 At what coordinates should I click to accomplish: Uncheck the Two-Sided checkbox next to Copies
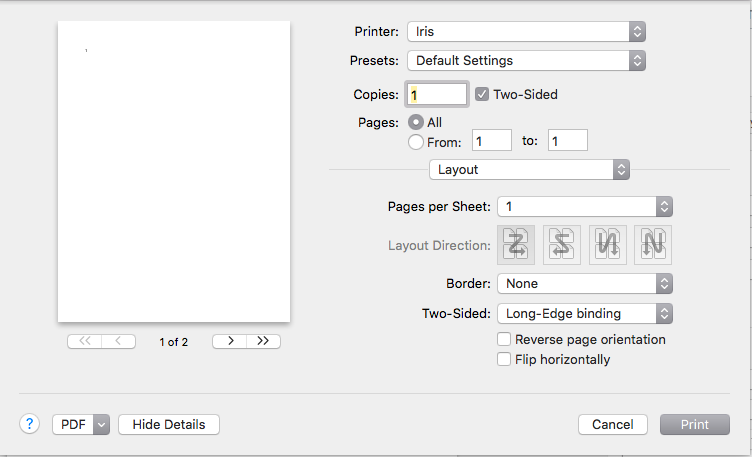point(482,95)
